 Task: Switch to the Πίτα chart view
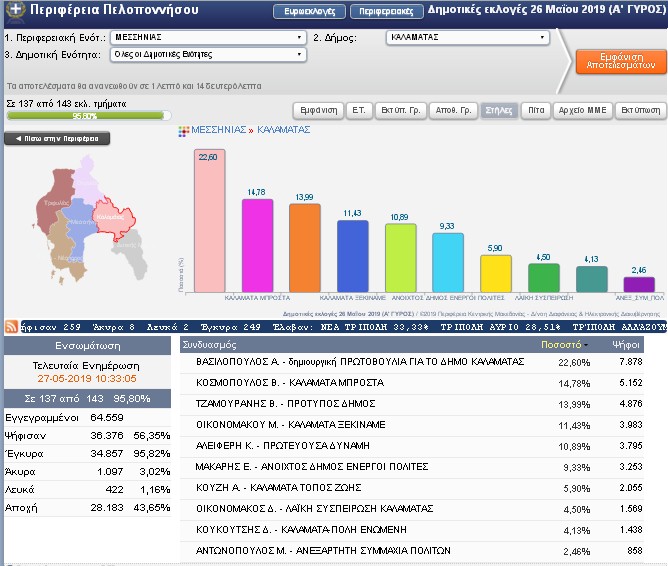(x=536, y=111)
